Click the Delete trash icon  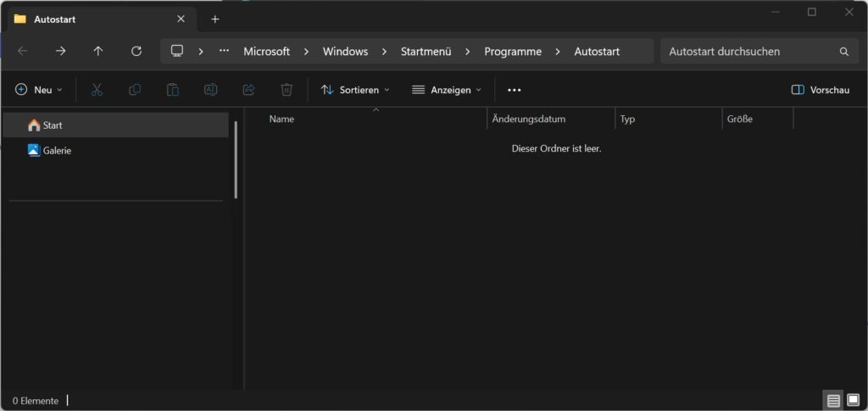pyautogui.click(x=287, y=90)
